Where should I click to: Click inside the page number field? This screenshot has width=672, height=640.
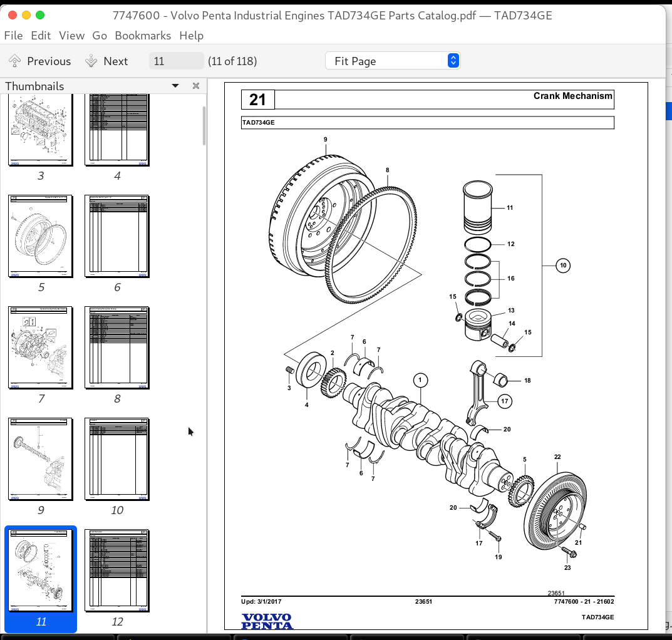click(x=175, y=60)
